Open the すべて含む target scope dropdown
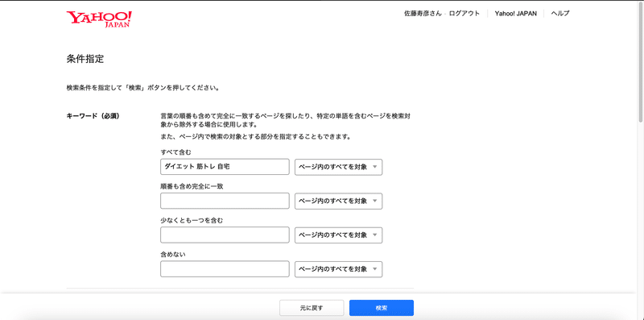Screen dimensions: 644x320 (x=338, y=167)
